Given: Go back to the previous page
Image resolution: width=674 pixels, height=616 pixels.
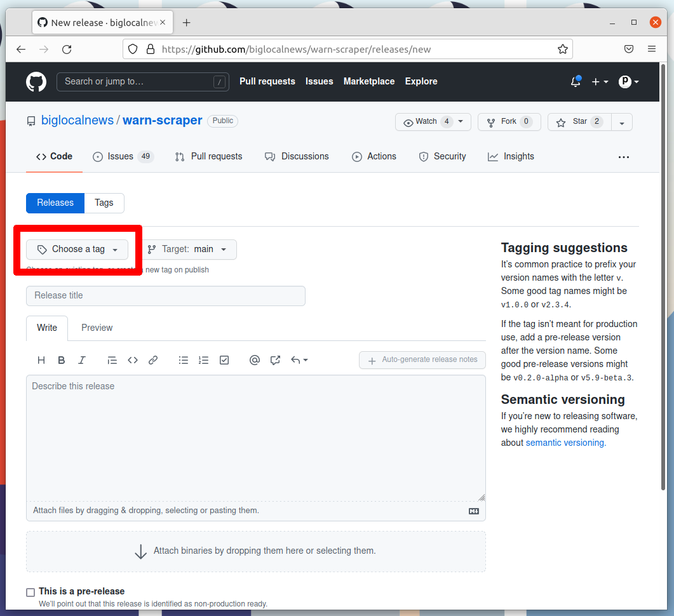Looking at the screenshot, I should click(x=21, y=50).
